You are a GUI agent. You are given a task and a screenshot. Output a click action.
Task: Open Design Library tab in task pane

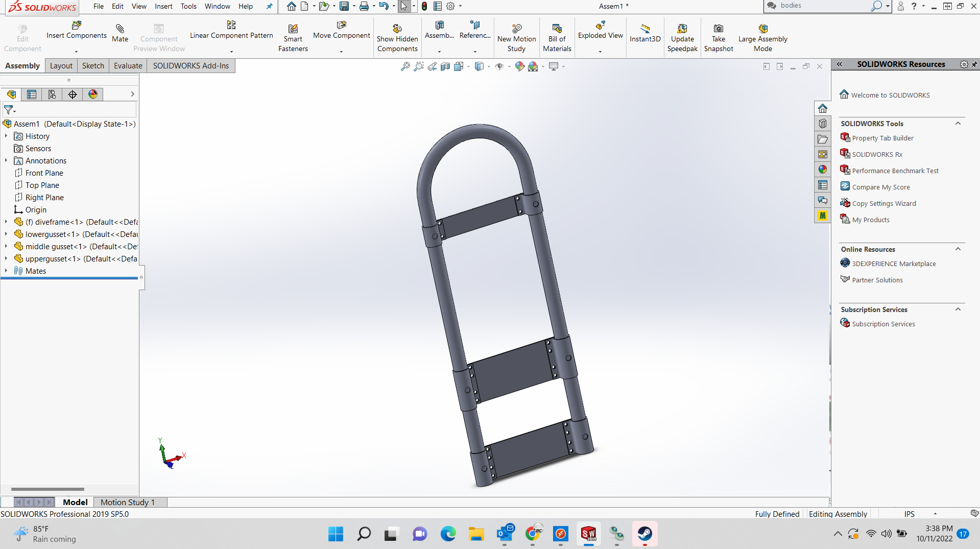822,124
